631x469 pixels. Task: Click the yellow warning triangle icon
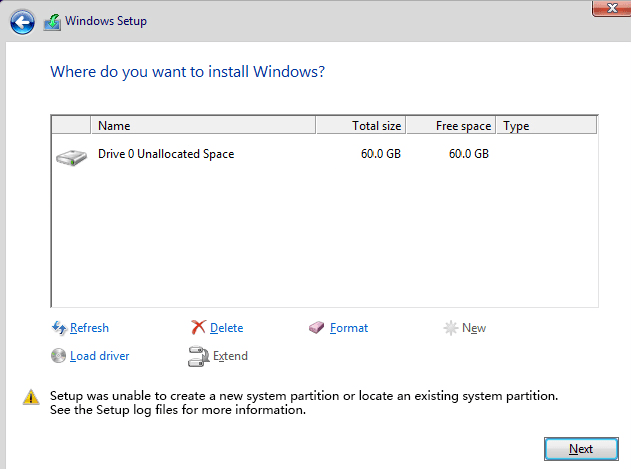pyautogui.click(x=31, y=397)
